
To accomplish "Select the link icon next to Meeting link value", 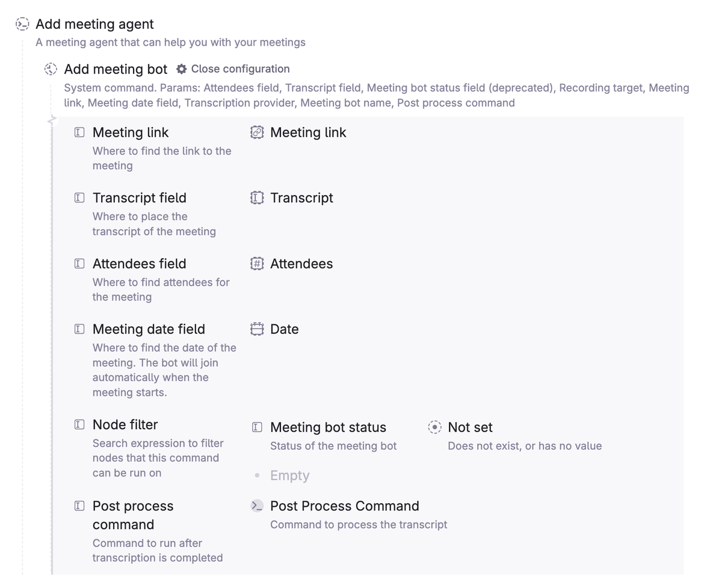I will point(257,132).
